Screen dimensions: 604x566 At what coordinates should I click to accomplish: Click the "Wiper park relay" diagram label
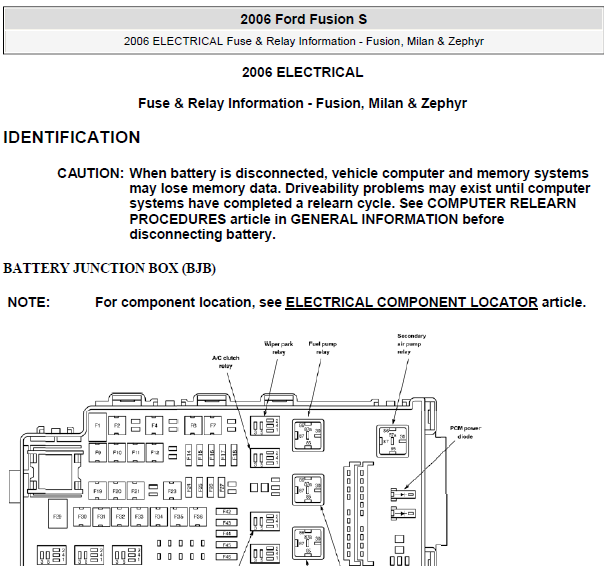tap(279, 348)
